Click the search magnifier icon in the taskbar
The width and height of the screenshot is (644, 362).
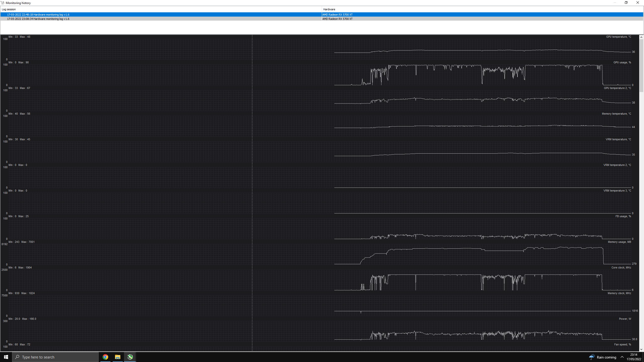[x=17, y=357]
